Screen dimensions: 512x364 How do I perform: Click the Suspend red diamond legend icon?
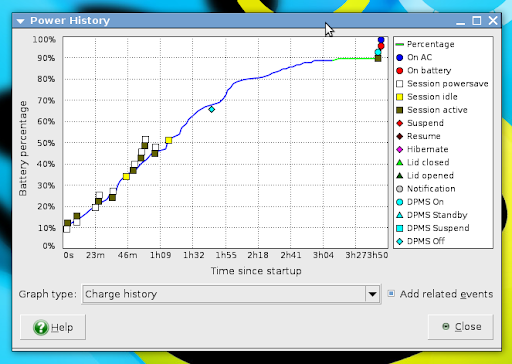coord(400,123)
